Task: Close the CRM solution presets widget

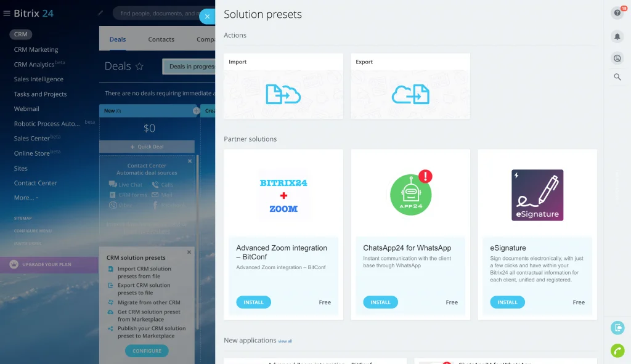Action: [189, 252]
